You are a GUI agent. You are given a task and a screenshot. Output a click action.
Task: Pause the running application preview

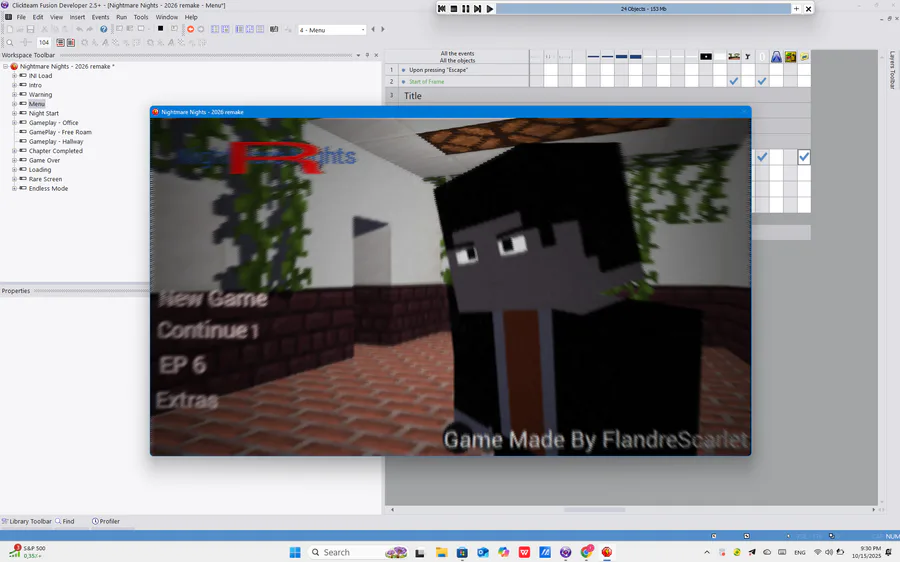click(465, 9)
